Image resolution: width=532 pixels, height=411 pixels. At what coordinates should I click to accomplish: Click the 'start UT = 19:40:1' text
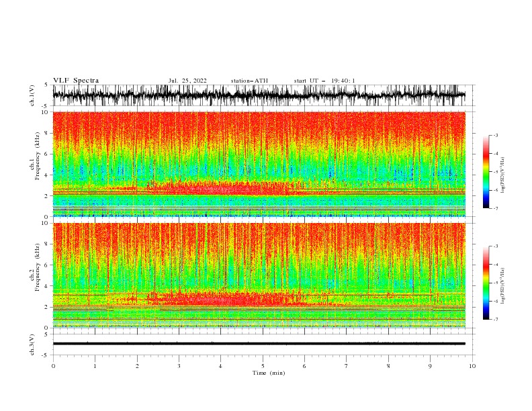[324, 81]
